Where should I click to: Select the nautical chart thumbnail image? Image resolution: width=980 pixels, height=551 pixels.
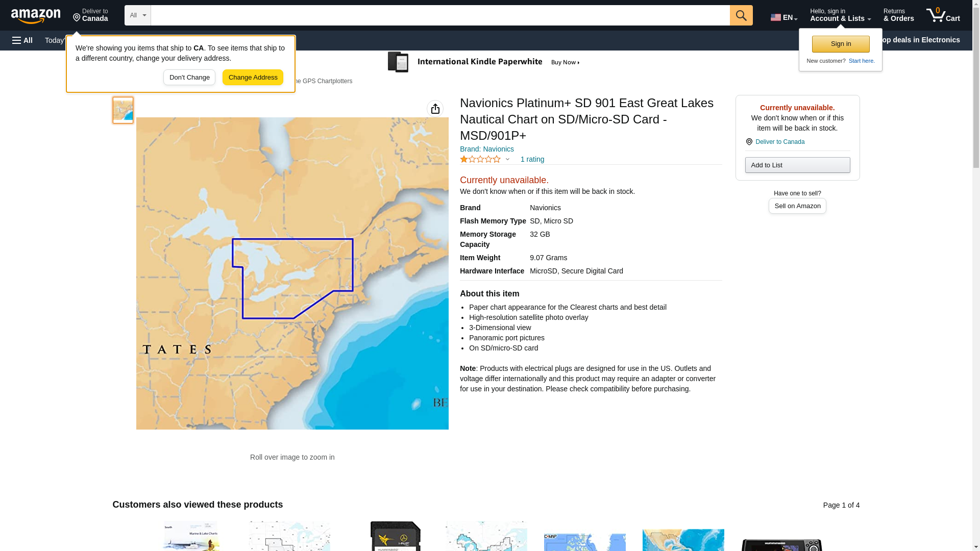[123, 110]
